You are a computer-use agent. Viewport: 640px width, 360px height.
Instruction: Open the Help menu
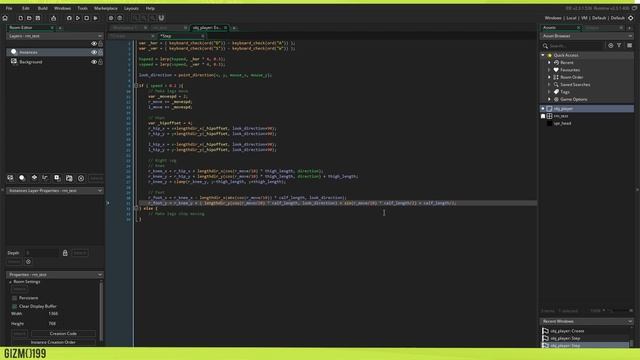[150, 8]
